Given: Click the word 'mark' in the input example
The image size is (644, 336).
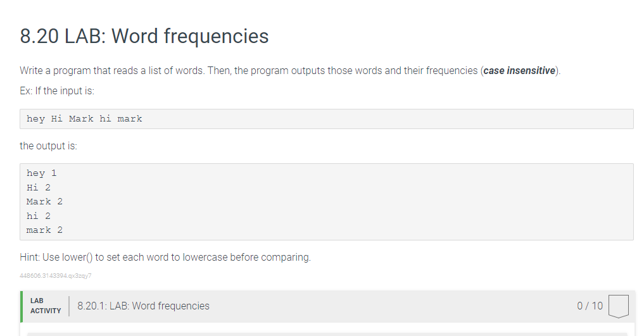Looking at the screenshot, I should tap(130, 119).
